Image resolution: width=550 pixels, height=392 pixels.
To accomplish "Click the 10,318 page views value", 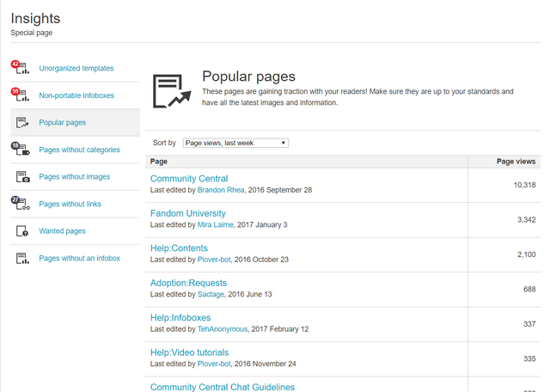I will (525, 185).
